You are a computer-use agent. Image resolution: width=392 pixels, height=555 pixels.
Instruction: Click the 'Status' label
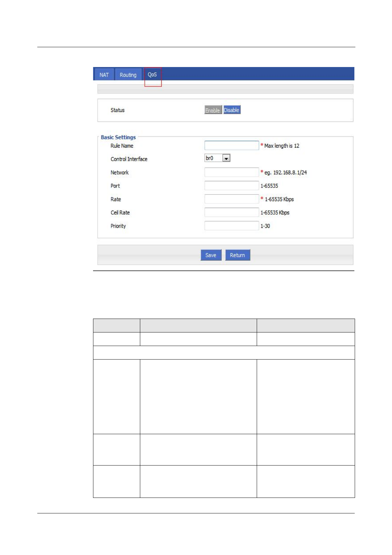tap(117, 110)
